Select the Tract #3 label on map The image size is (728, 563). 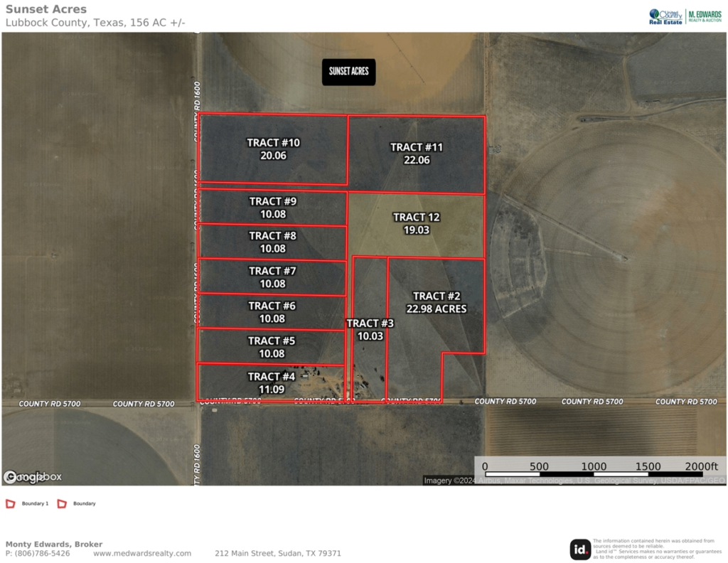(370, 329)
